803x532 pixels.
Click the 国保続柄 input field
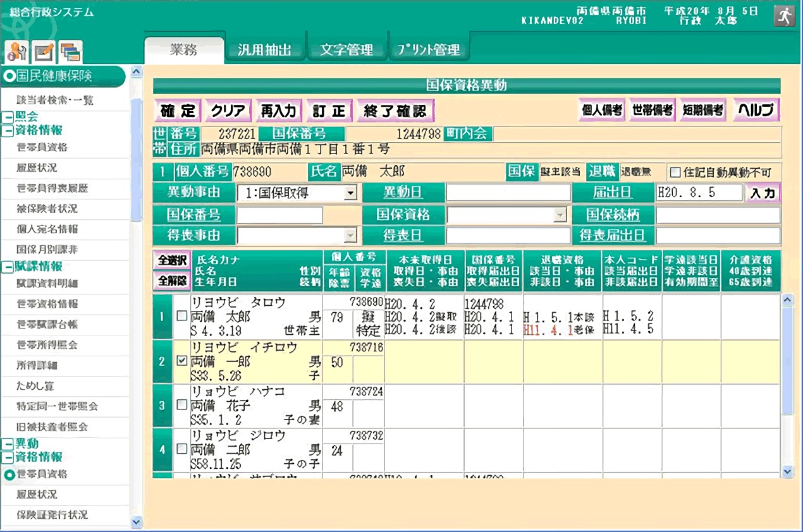pos(718,215)
